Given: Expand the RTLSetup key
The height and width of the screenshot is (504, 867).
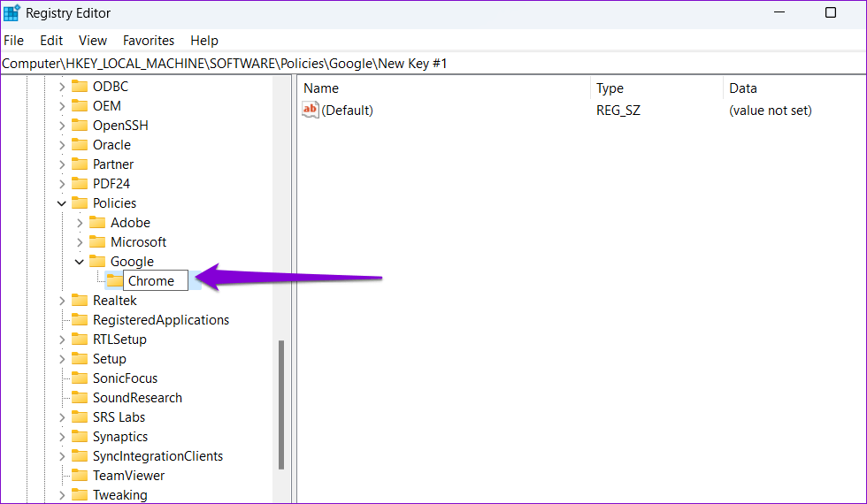Looking at the screenshot, I should (62, 340).
